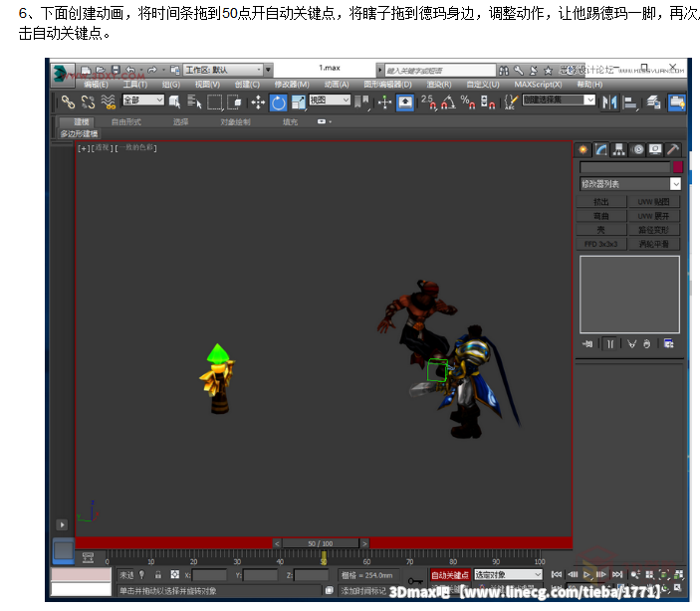The width and height of the screenshot is (700, 611).
Task: Open the 创建选择集 named selection dropdown
Action: pyautogui.click(x=559, y=100)
